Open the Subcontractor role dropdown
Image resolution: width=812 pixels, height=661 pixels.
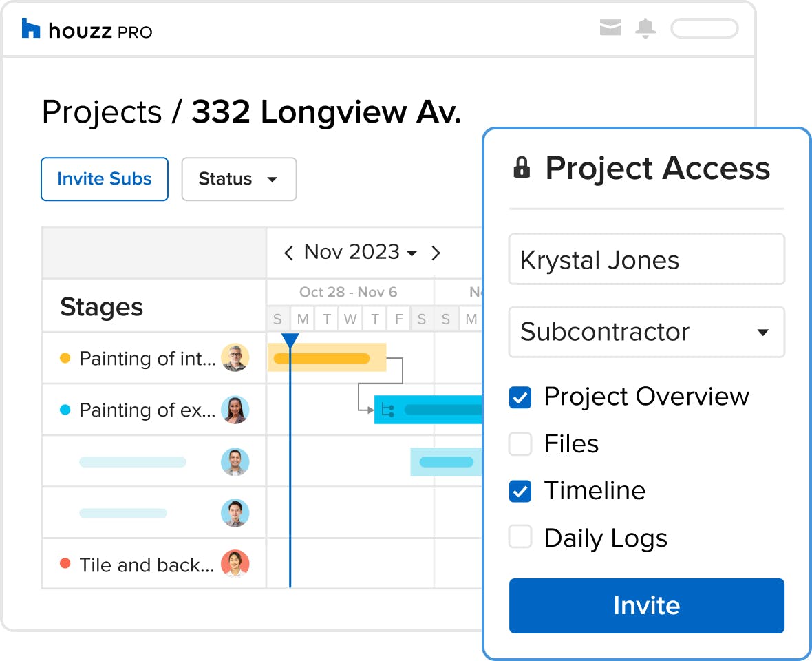(646, 332)
